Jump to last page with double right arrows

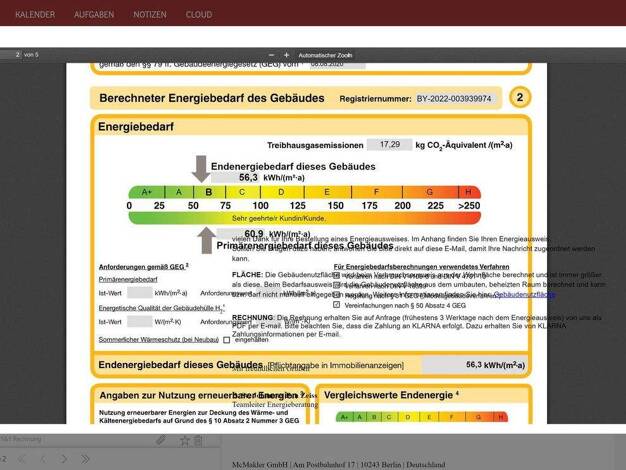pos(87,459)
